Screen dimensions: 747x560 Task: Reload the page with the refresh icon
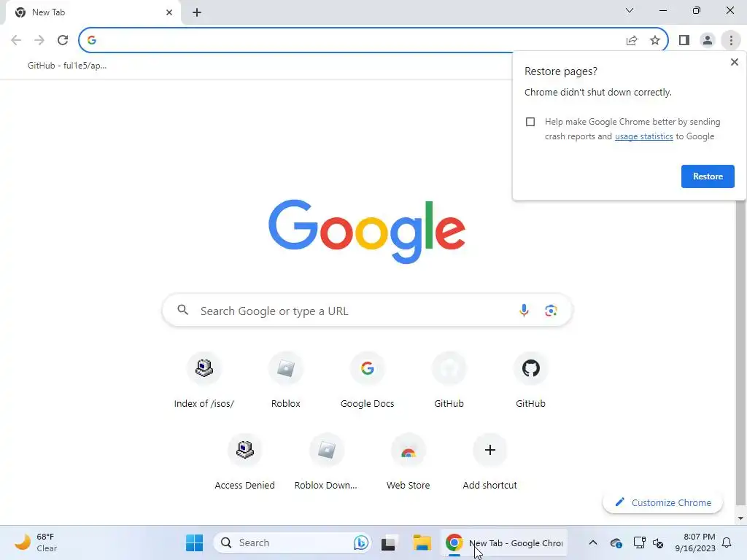pyautogui.click(x=63, y=40)
